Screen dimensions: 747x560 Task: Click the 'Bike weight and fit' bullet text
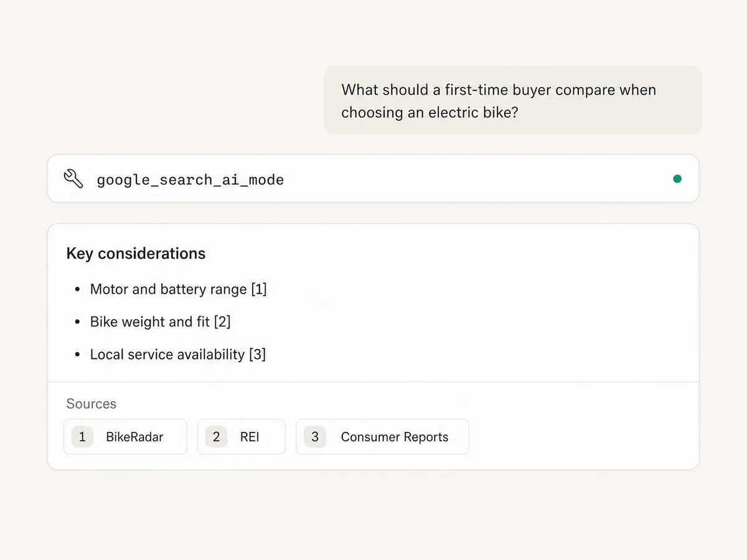151,322
